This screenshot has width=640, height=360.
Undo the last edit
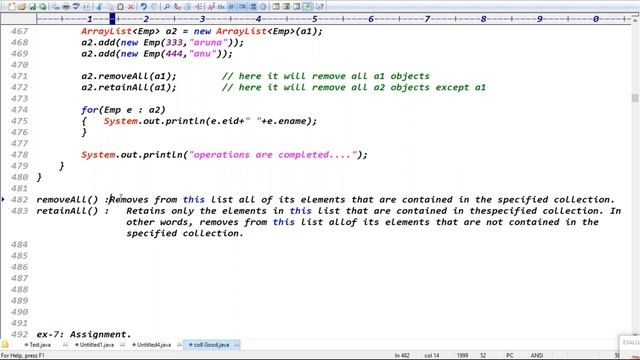pos(143,7)
